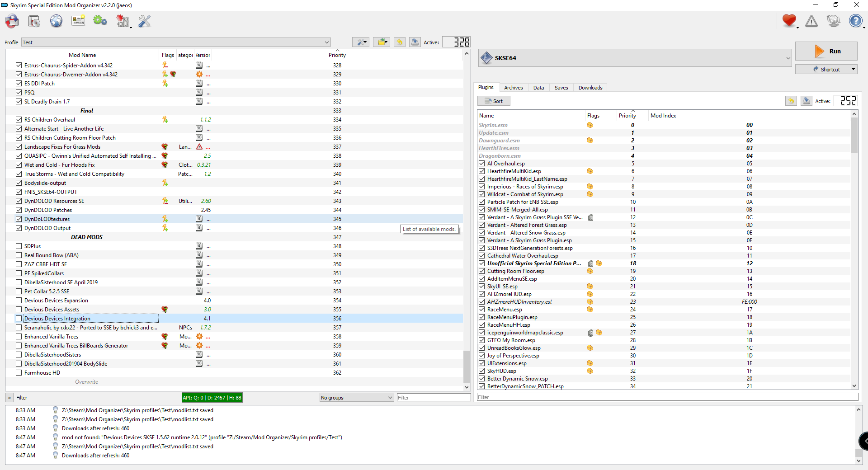This screenshot has height=470, width=868.
Task: Click the mod list Filter input field
Action: click(x=434, y=398)
